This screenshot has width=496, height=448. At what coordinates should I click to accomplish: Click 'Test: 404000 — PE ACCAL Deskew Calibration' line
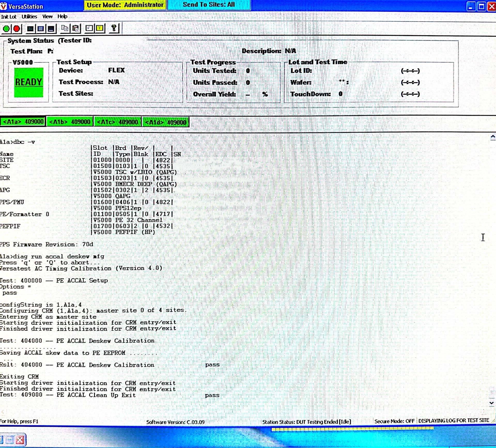(77, 341)
